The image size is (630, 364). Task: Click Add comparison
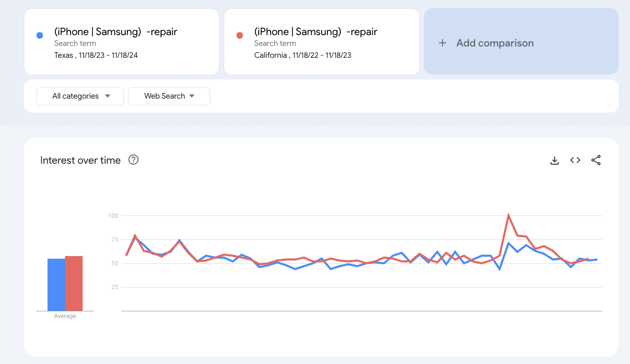[495, 43]
